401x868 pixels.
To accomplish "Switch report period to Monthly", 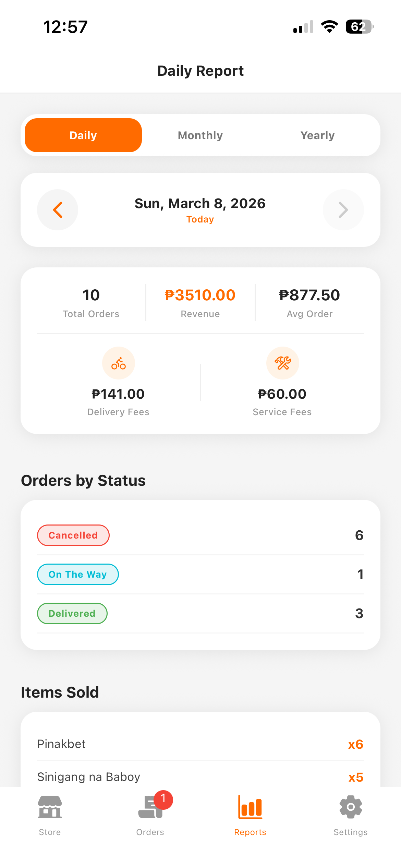I will (x=200, y=135).
